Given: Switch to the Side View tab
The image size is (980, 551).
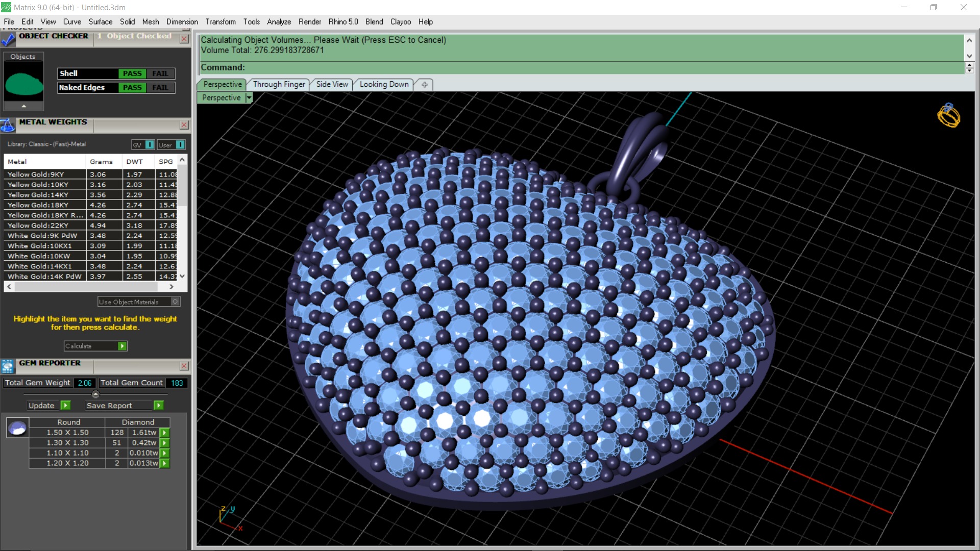Looking at the screenshot, I should click(x=332, y=85).
